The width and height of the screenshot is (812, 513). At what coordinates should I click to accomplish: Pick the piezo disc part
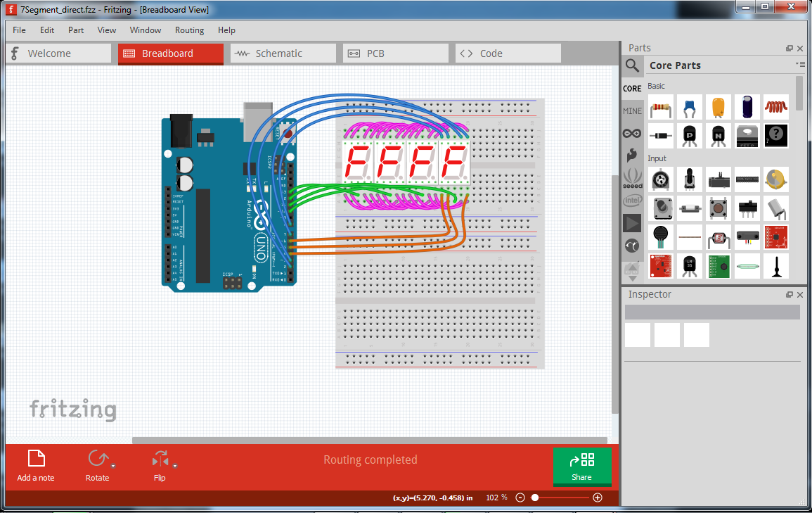tap(775, 179)
